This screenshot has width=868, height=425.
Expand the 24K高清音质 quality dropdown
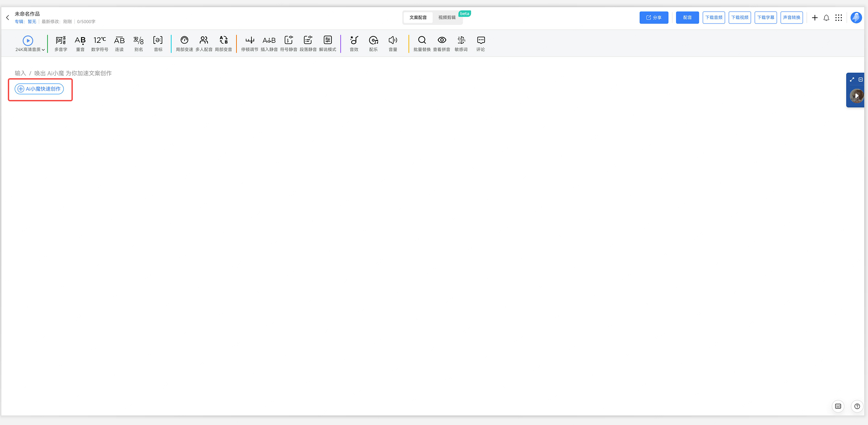pyautogui.click(x=30, y=50)
